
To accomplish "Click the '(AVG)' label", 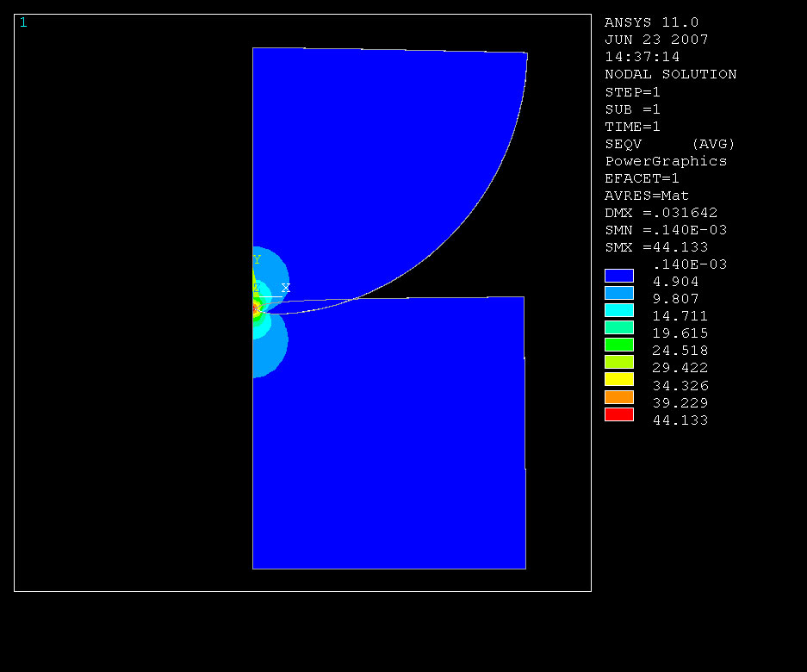I will point(713,144).
